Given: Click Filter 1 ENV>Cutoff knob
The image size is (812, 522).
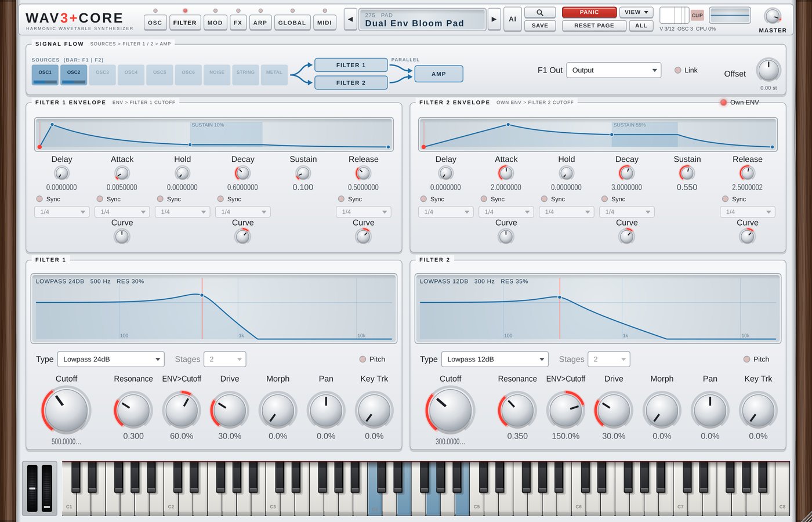Looking at the screenshot, I should pyautogui.click(x=182, y=411).
